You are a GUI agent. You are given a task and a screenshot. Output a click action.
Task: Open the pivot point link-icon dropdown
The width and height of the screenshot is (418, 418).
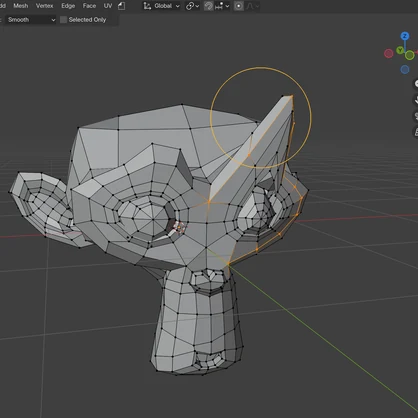tap(192, 6)
